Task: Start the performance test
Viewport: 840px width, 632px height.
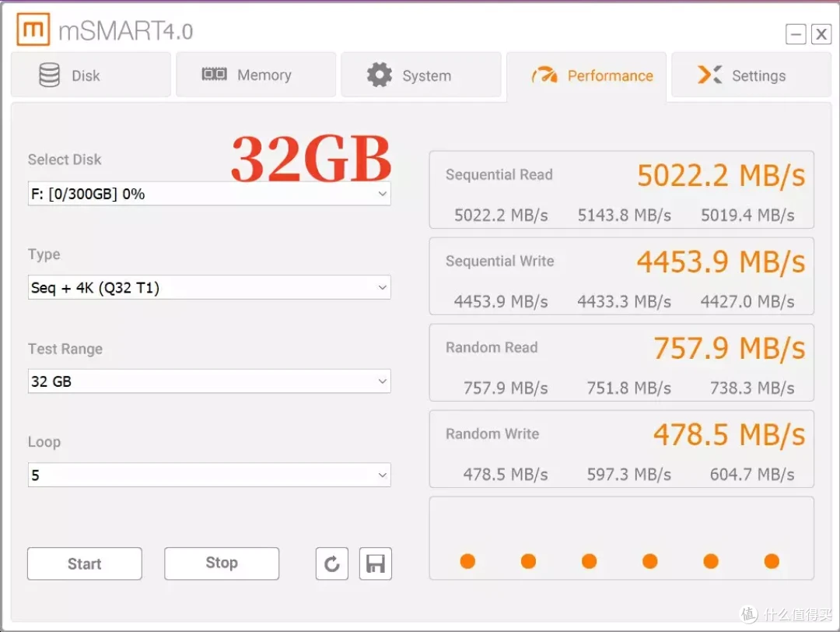Action: pyautogui.click(x=85, y=564)
